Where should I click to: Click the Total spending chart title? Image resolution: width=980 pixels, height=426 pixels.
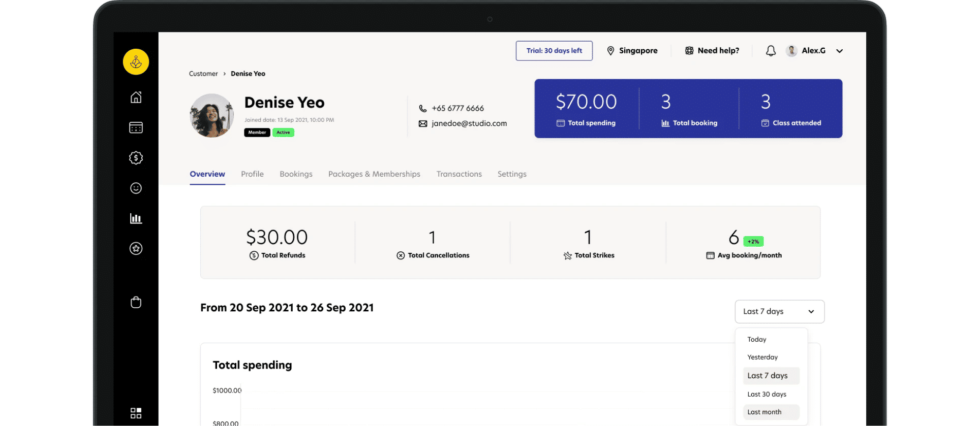(252, 365)
